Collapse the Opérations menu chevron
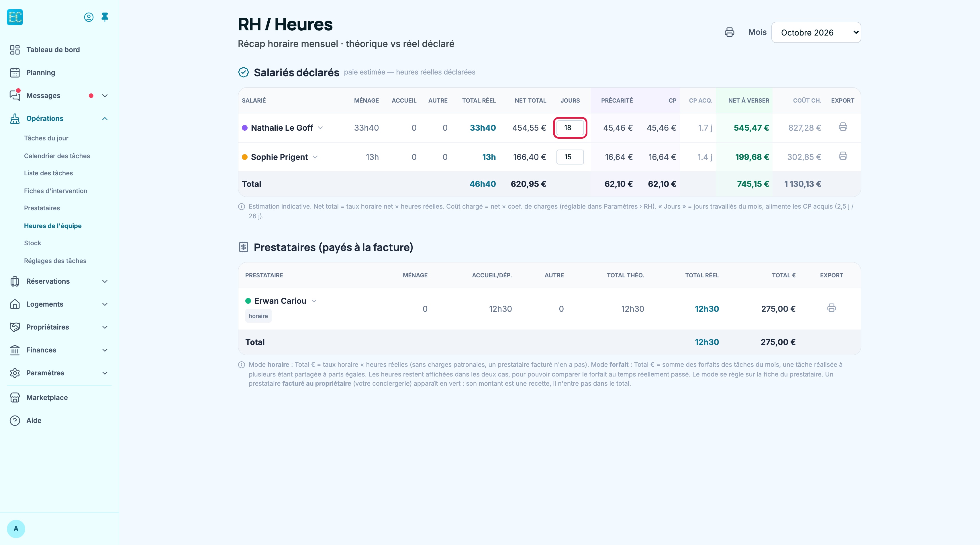 [105, 119]
